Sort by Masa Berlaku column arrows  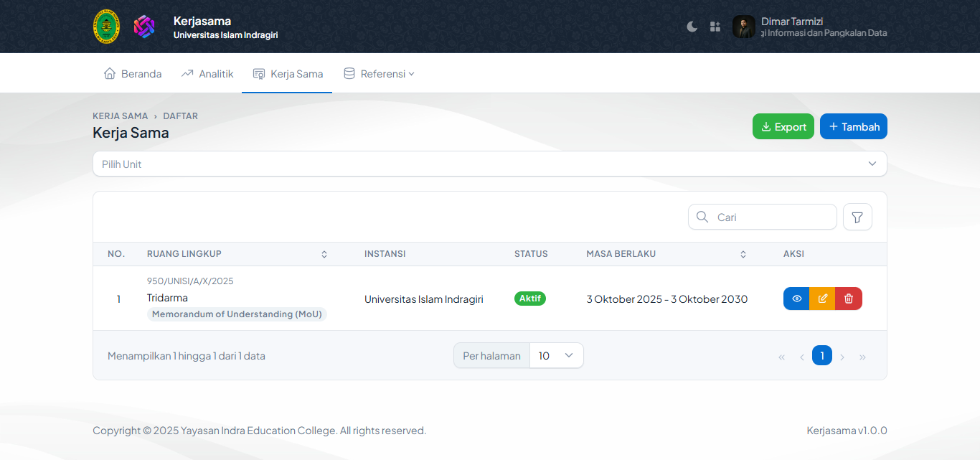(743, 254)
